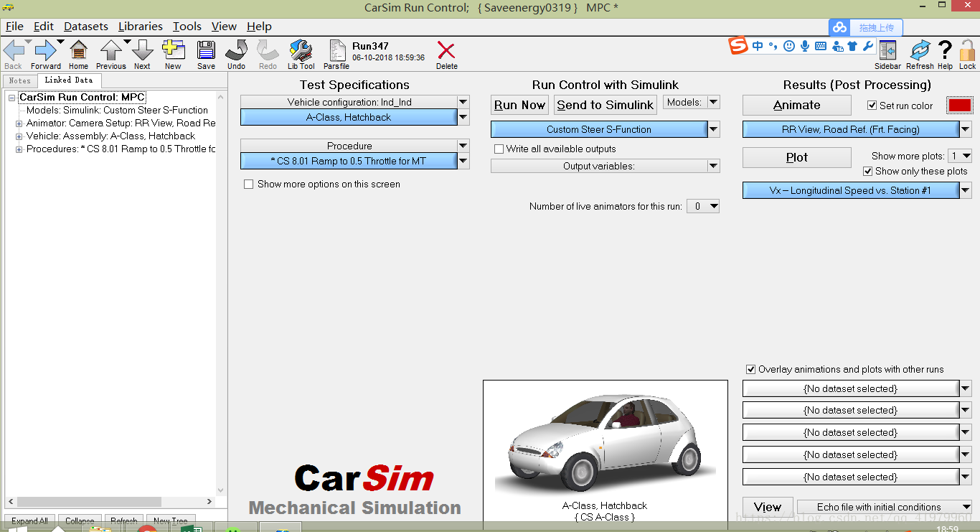Change Number of live animators dropdown
The width and height of the screenshot is (980, 532).
703,206
